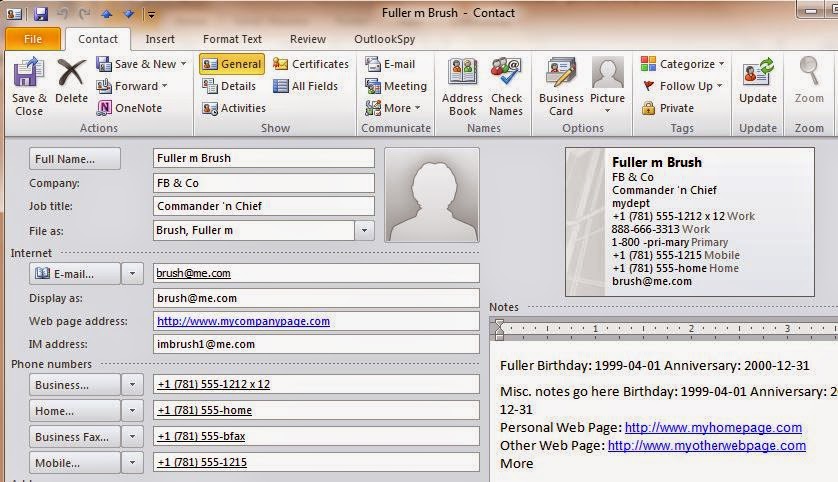Open the Categorize menu
The width and height of the screenshot is (838, 482).
[682, 64]
